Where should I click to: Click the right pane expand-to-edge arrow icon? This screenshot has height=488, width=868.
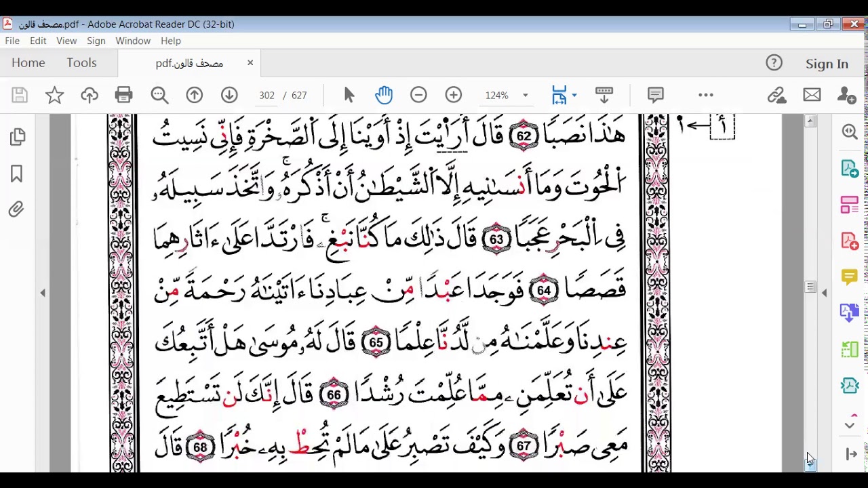click(851, 454)
